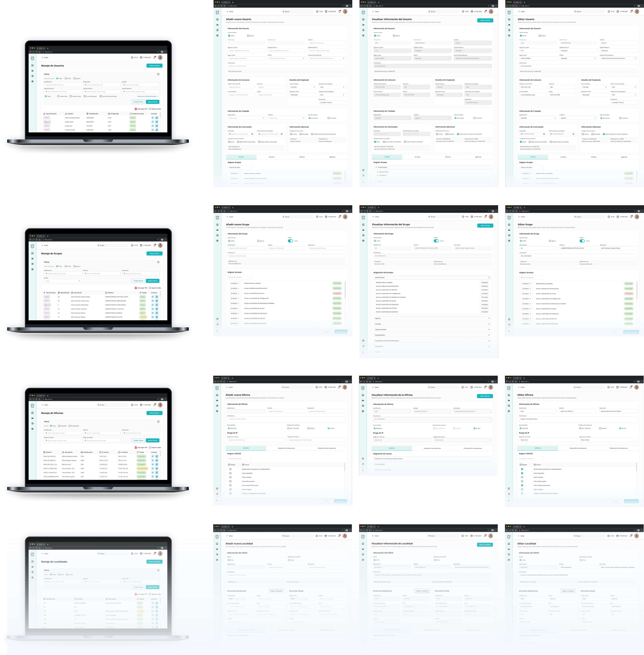Switch to Oficinas tab on Añadir nuevo Usuario
This screenshot has width=644, height=655.
(302, 157)
